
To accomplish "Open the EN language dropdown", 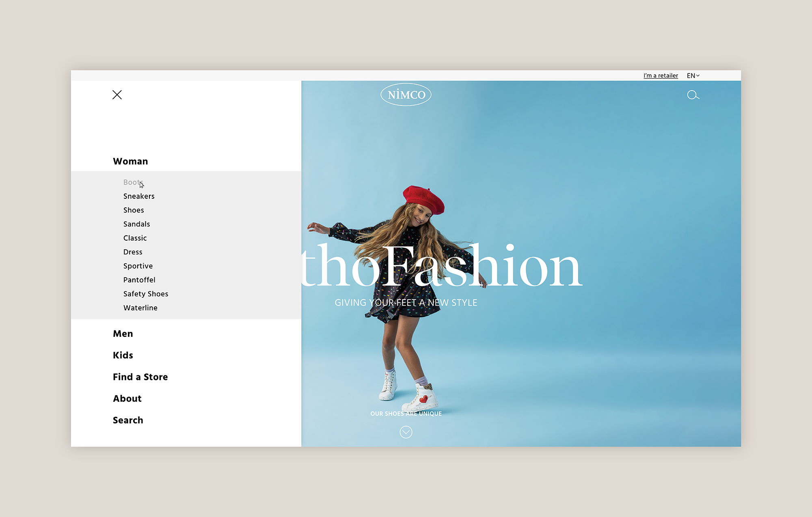I will [693, 75].
